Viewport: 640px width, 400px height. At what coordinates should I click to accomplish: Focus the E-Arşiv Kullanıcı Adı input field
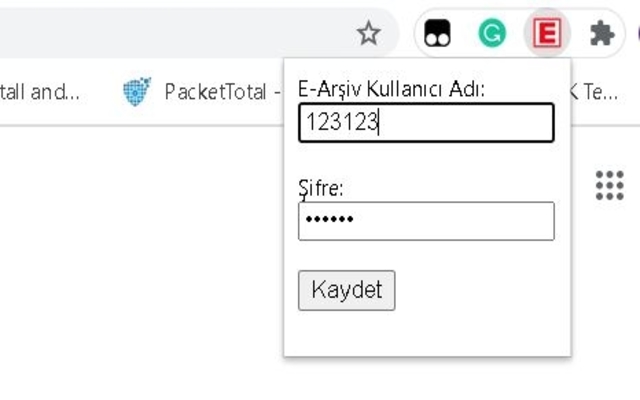click(x=426, y=122)
